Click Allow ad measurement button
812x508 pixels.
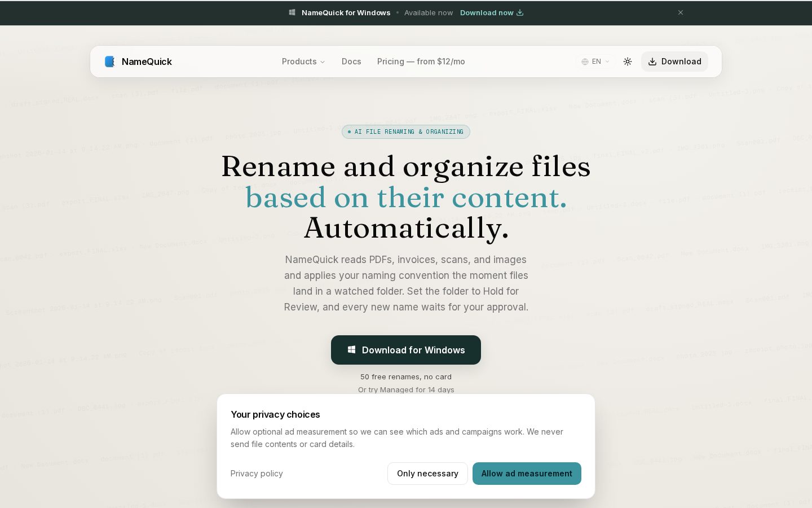click(527, 474)
